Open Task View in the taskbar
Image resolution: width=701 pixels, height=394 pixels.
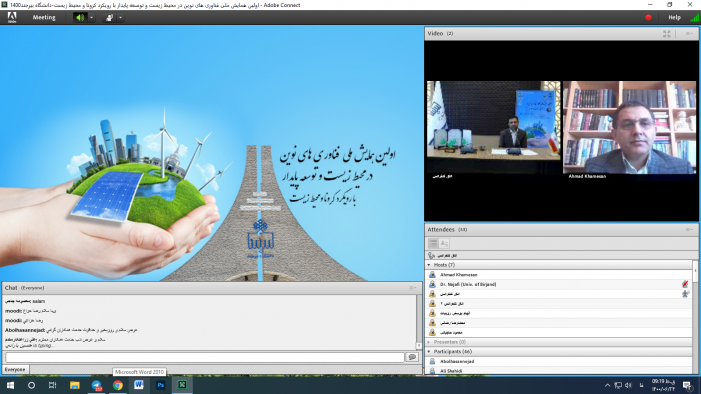point(52,385)
